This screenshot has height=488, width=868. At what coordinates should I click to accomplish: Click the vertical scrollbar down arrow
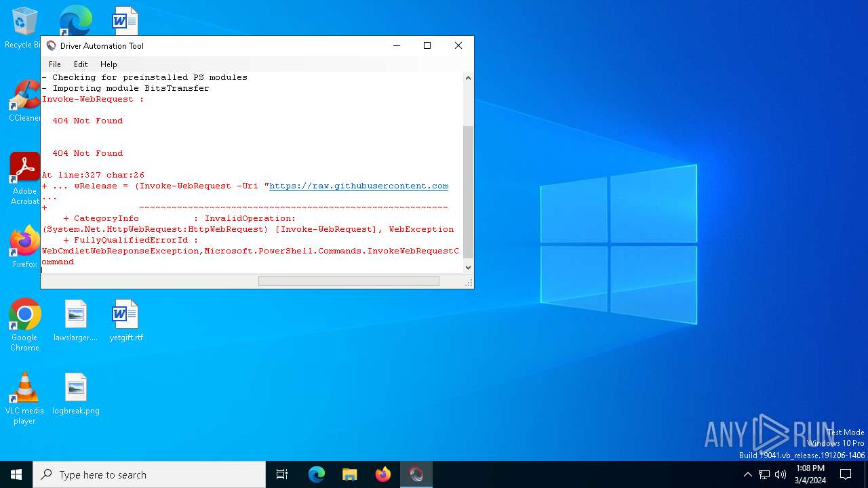pos(468,268)
